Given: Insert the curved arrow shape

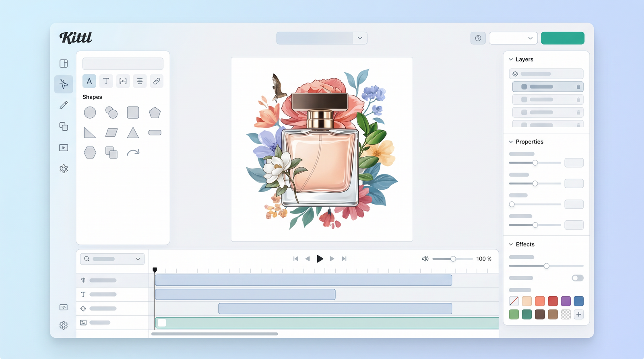Looking at the screenshot, I should click(x=133, y=152).
